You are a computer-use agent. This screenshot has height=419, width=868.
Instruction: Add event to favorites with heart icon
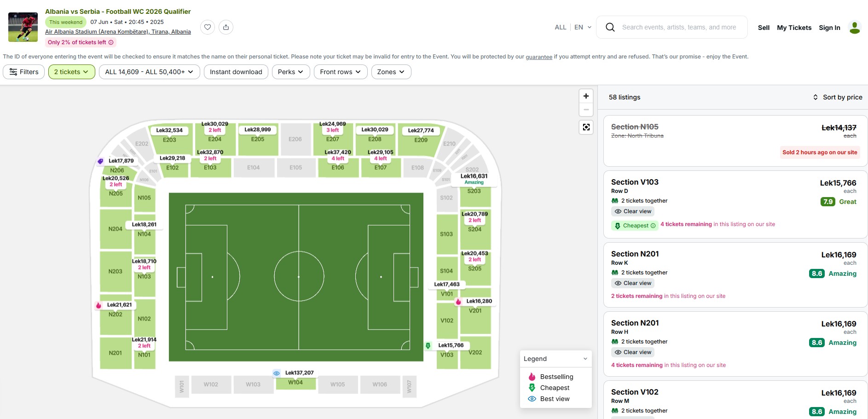coord(208,27)
